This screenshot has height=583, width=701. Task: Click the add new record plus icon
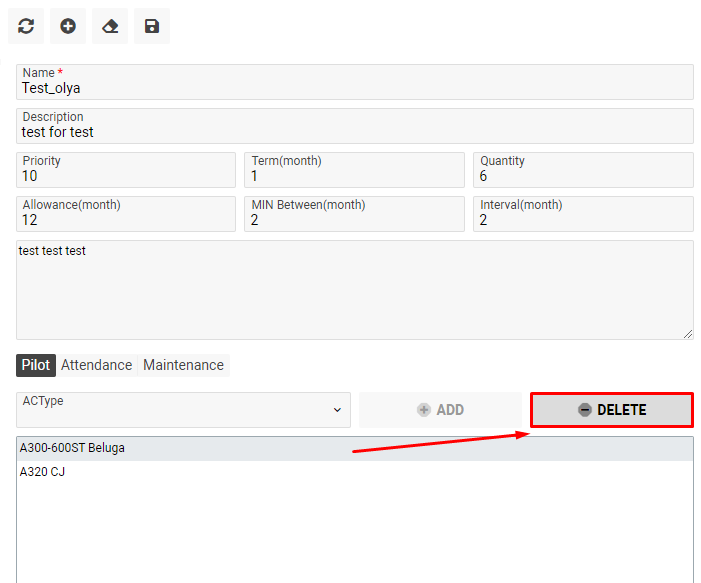tap(68, 27)
